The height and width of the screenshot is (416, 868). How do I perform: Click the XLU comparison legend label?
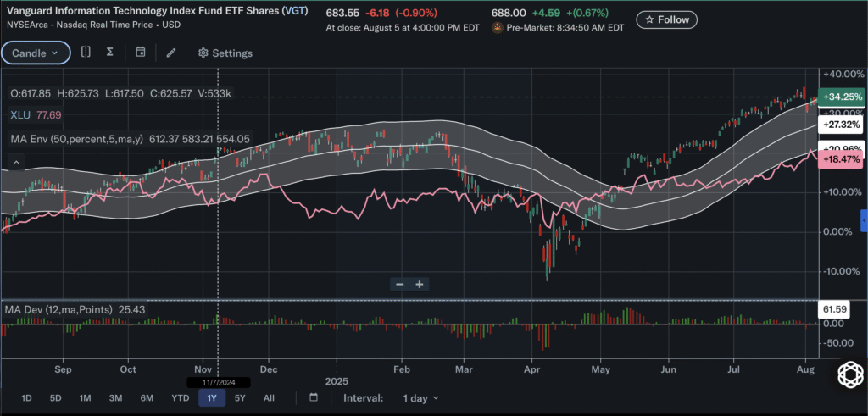pos(36,115)
